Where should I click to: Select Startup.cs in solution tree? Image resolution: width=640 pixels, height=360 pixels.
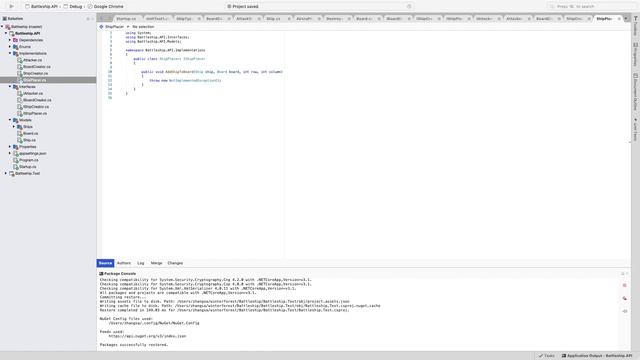point(27,167)
